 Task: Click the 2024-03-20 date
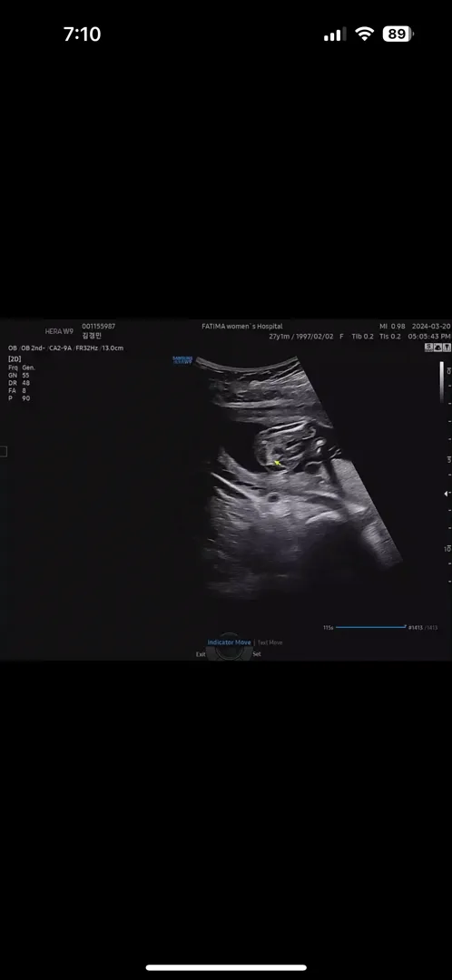pos(431,327)
